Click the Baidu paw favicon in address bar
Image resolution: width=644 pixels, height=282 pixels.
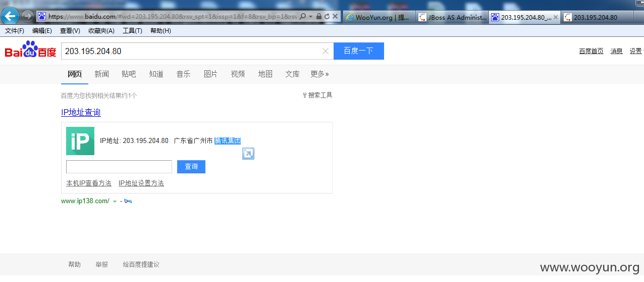click(41, 17)
